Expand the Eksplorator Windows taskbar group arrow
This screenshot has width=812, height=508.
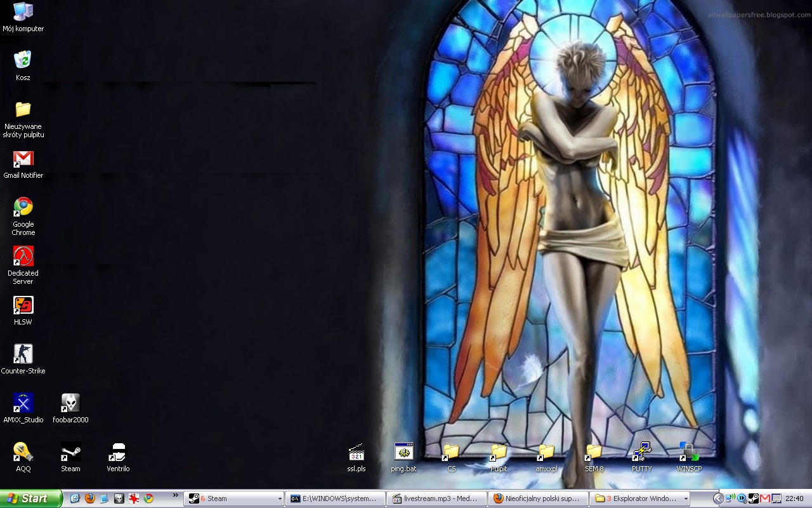(686, 499)
